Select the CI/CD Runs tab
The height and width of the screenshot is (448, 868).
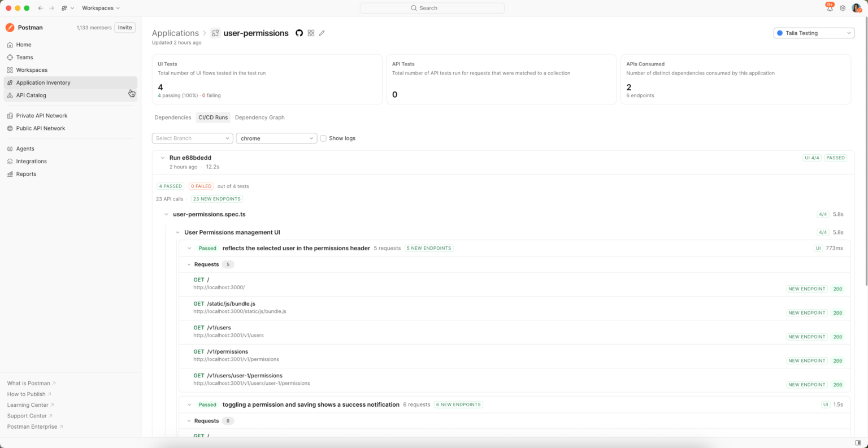click(213, 118)
